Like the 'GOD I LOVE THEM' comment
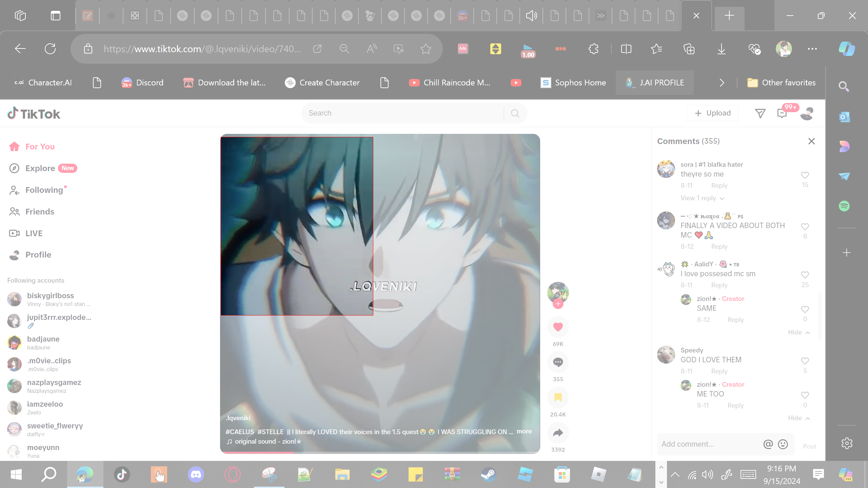Screen dimensions: 868x488 [x=805, y=361]
